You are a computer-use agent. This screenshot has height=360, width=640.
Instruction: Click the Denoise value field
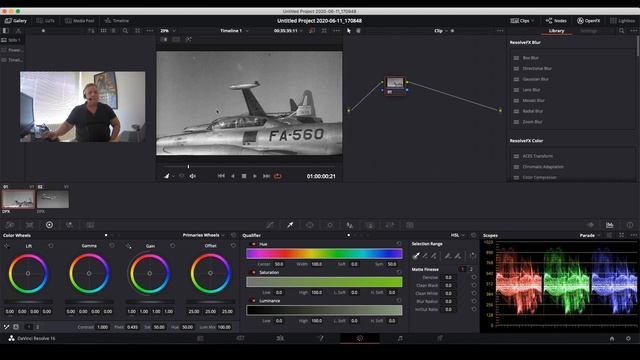click(448, 277)
